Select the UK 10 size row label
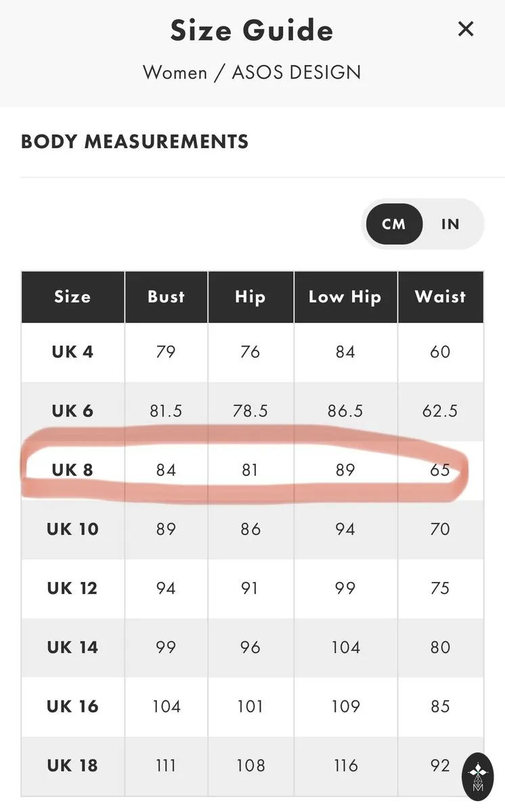The image size is (505, 812). point(72,528)
